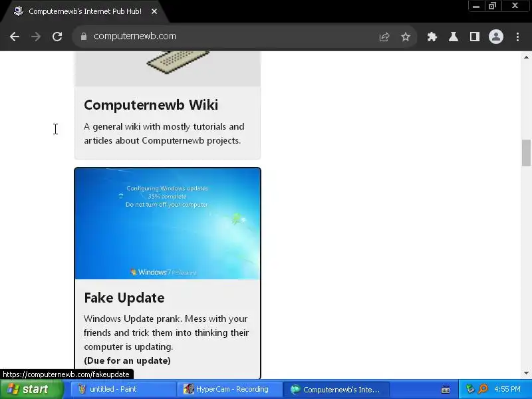Restore down the Chrome window
The image size is (532, 399).
click(492, 6)
